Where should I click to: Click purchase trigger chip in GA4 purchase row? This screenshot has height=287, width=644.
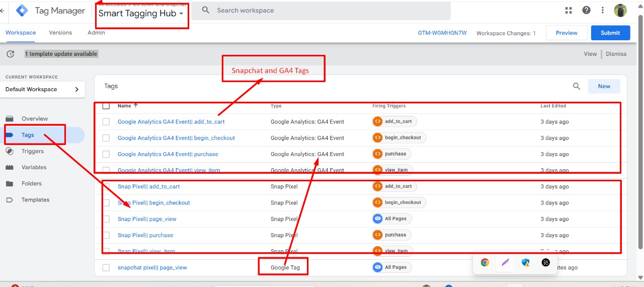click(391, 154)
